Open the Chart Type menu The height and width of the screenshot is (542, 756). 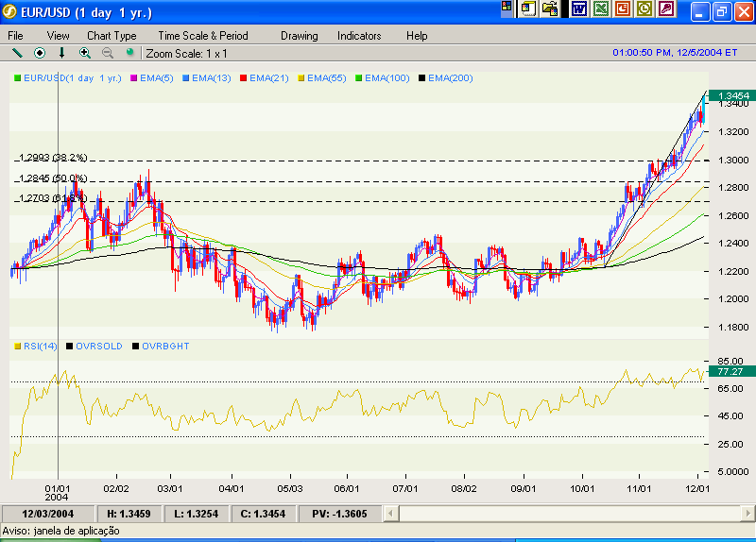point(112,36)
